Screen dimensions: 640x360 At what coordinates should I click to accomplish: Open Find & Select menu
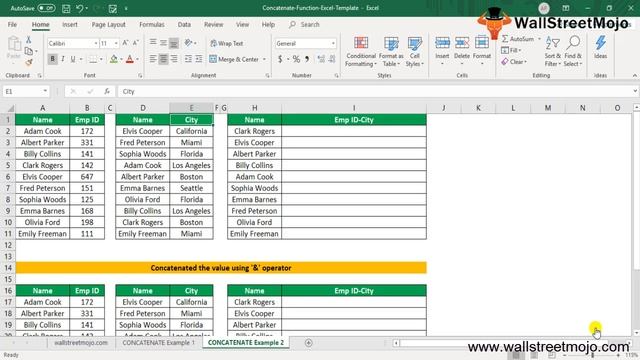573,51
